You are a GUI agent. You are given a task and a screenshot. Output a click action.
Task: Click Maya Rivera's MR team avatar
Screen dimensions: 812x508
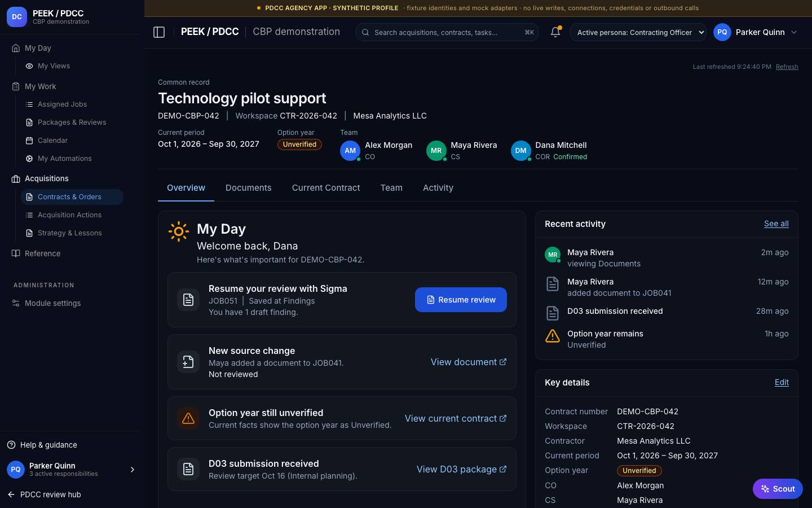click(436, 151)
